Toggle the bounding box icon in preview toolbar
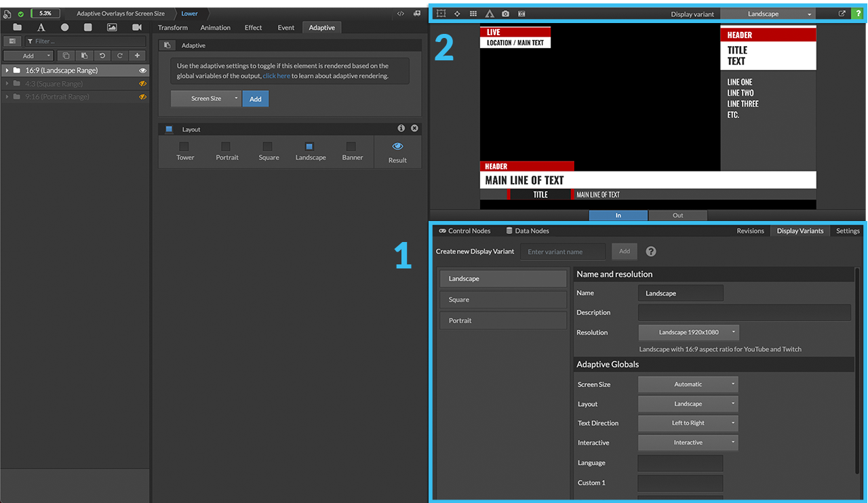Viewport: 868px width, 503px height. coord(441,14)
